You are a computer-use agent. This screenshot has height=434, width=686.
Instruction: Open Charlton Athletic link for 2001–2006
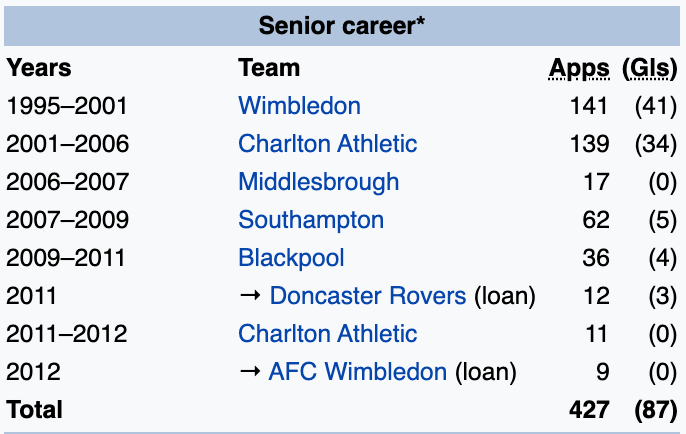327,143
